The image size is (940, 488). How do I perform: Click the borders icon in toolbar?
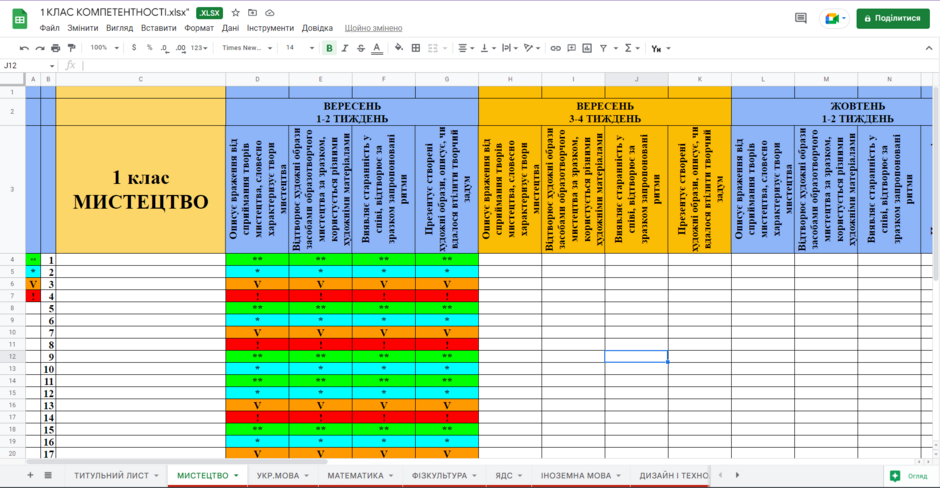click(415, 48)
